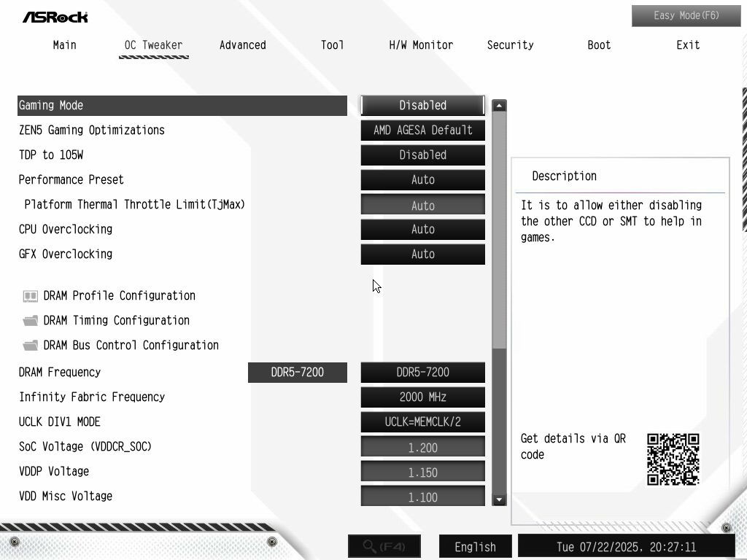Click the Easy Mode(F6) button
This screenshot has width=747, height=560.
click(x=686, y=16)
